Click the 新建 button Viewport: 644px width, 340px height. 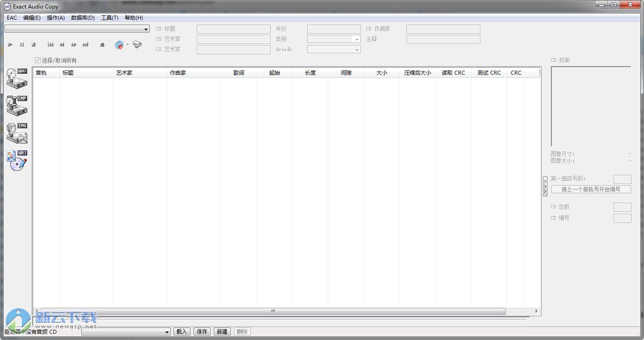(x=222, y=331)
